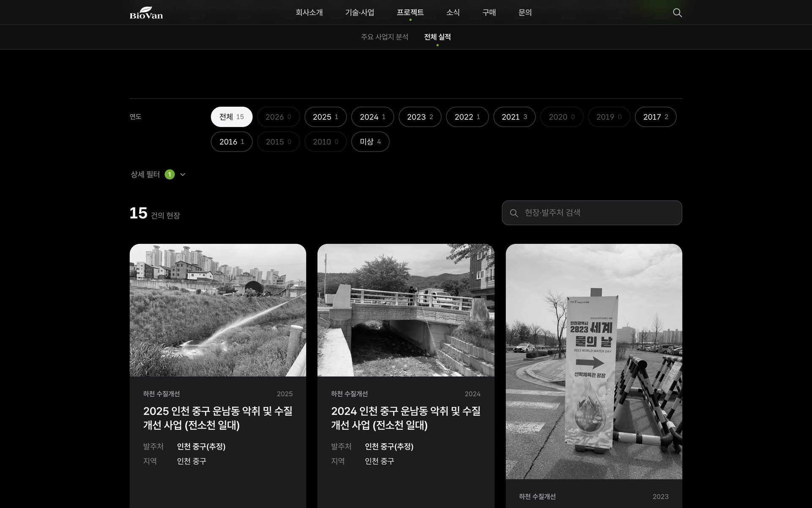Filter projects by year 2017

656,117
